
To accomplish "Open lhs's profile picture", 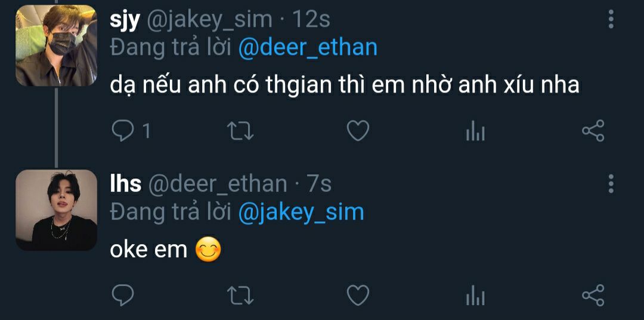I will (x=56, y=210).
